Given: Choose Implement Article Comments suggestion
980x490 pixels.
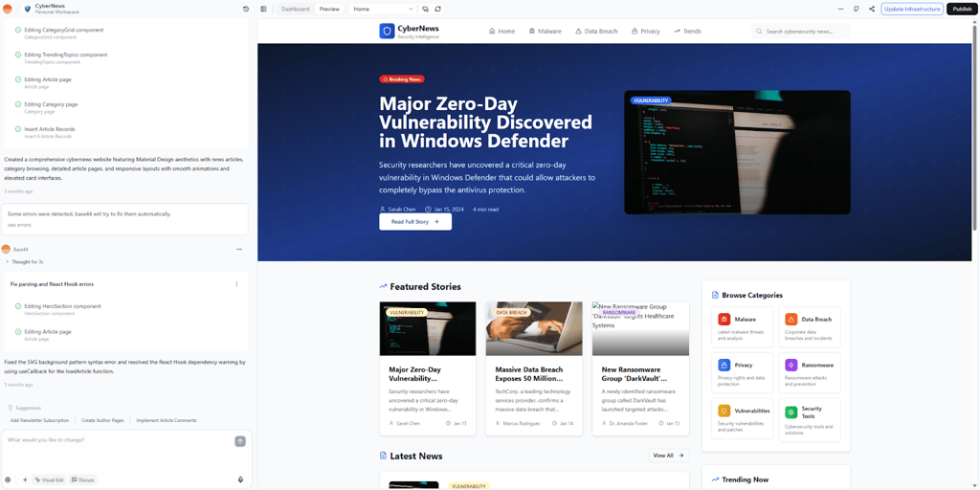Looking at the screenshot, I should click(x=167, y=421).
